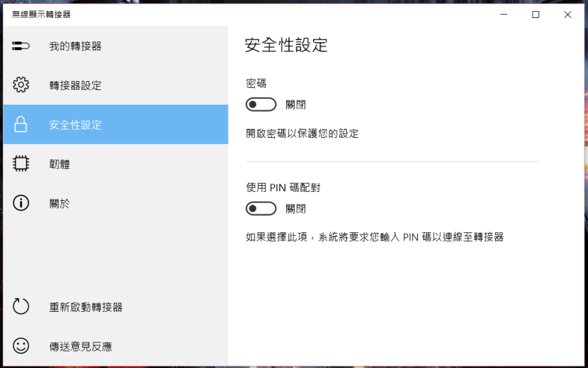This screenshot has height=368, width=588.
Task: Choose 重新啟動轉接器 to restart adapter
Action: pos(116,307)
